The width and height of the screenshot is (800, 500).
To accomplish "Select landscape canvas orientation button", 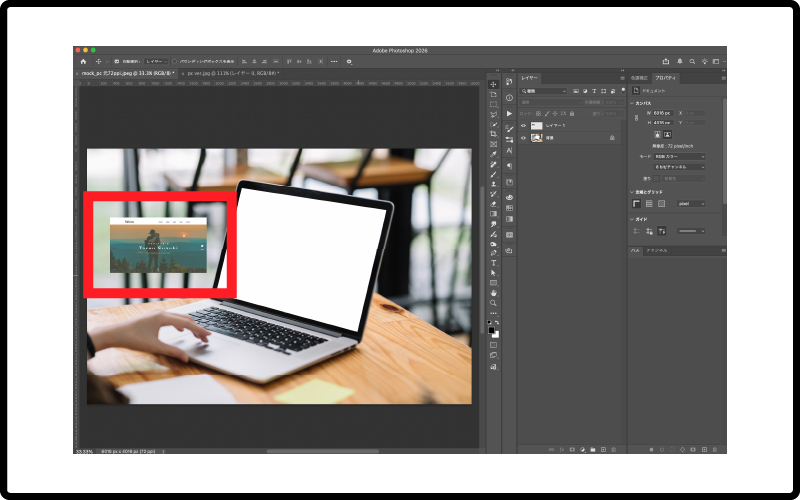I will pos(667,133).
